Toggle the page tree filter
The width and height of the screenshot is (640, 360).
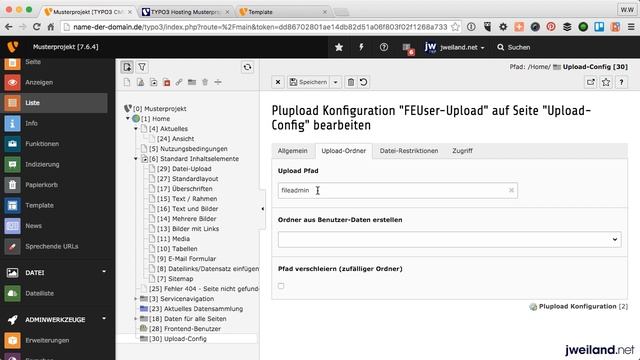(142, 67)
